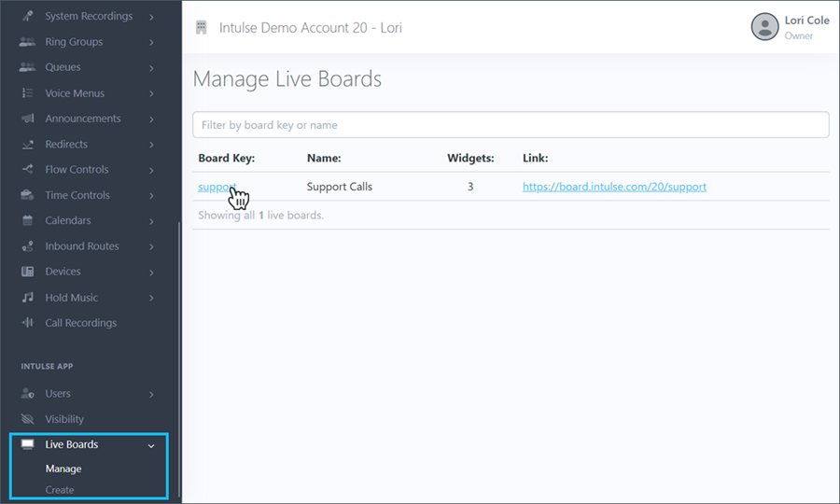The image size is (840, 504).
Task: Click the Time Controls briefcase icon
Action: coord(27,195)
